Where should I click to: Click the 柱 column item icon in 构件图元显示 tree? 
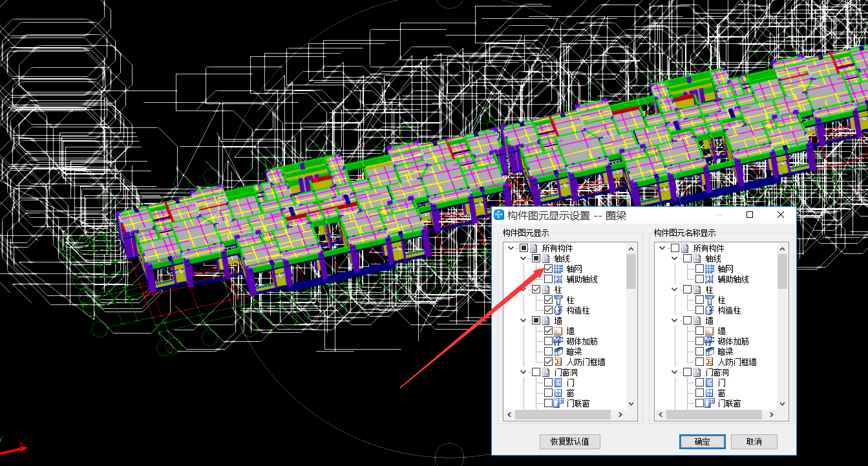coord(558,300)
